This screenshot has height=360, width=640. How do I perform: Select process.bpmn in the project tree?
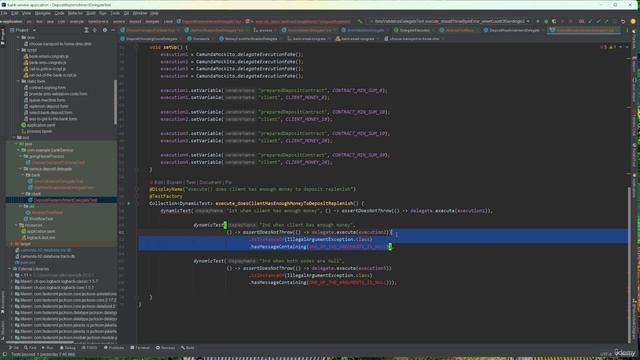pyautogui.click(x=39, y=131)
